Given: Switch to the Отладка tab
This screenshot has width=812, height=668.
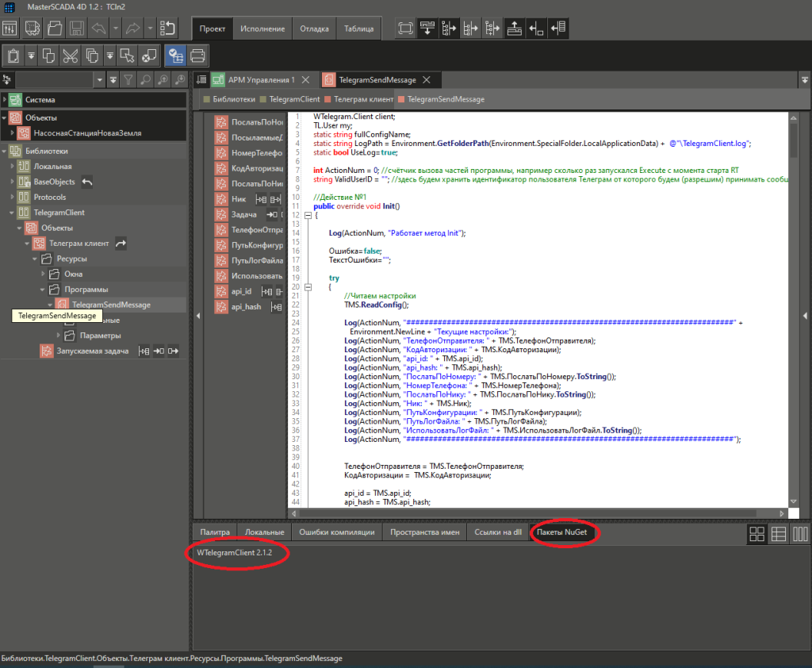Looking at the screenshot, I should (315, 29).
